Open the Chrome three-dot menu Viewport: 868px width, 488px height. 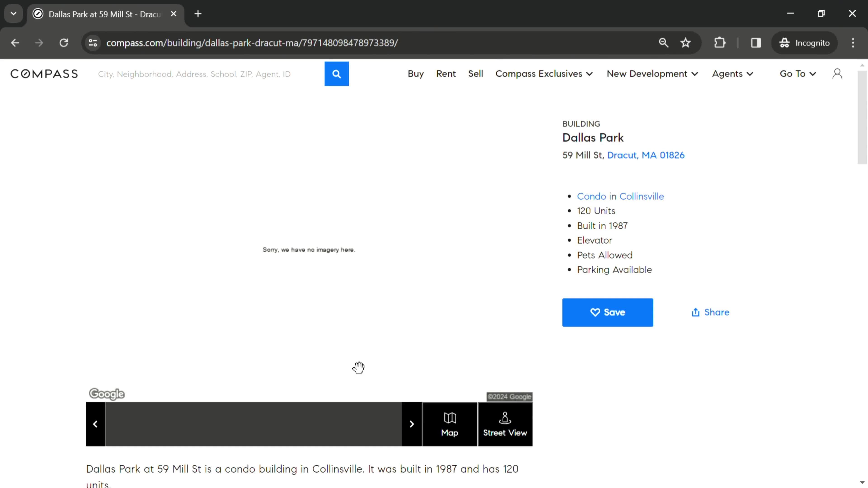point(853,43)
